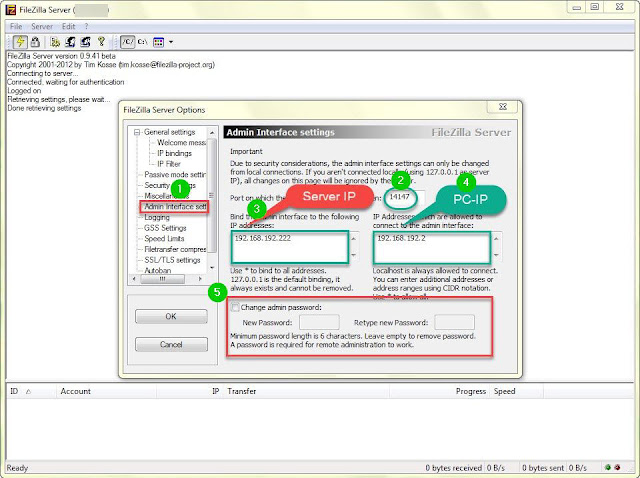Image resolution: width=640 pixels, height=478 pixels.
Task: Select Admin Interface settings tree item
Action: coord(175,207)
